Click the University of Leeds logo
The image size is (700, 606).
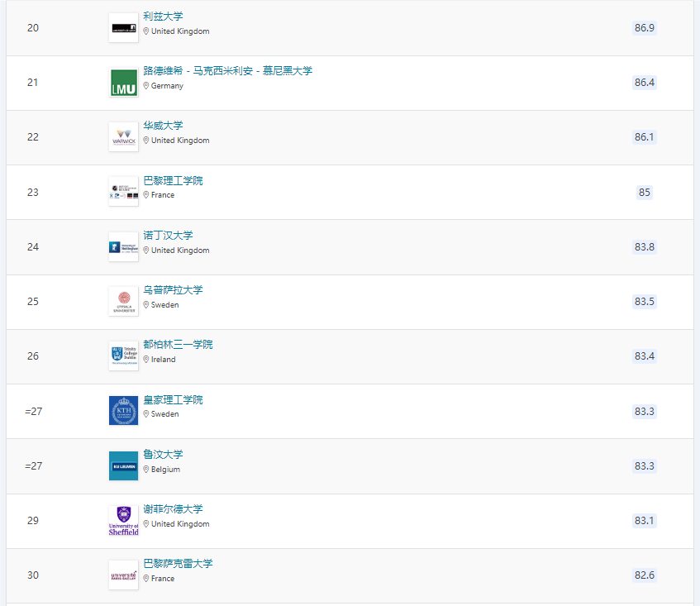[123, 28]
